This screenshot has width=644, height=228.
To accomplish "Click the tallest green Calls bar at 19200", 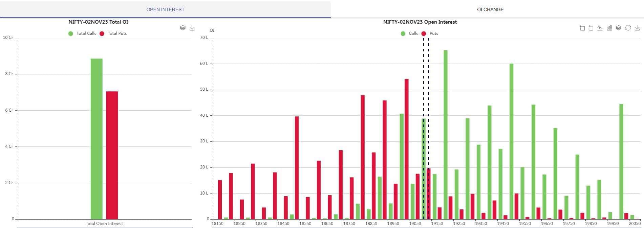I will coord(446,135).
